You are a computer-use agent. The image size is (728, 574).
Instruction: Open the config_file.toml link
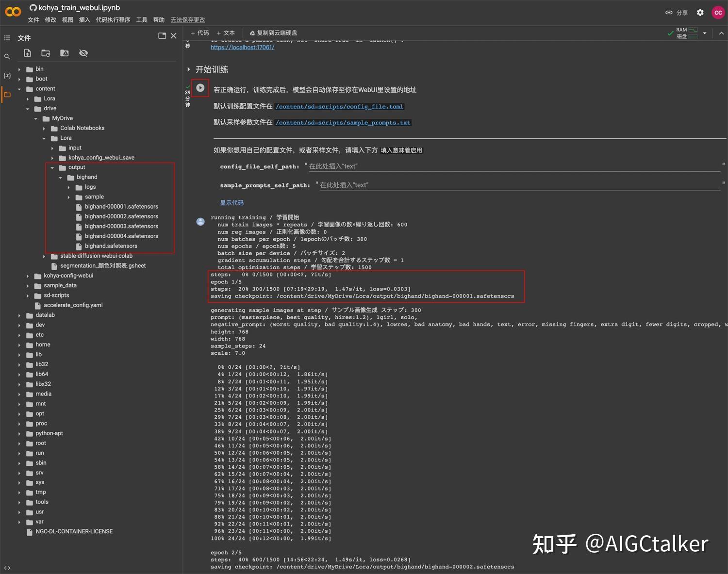tap(339, 106)
